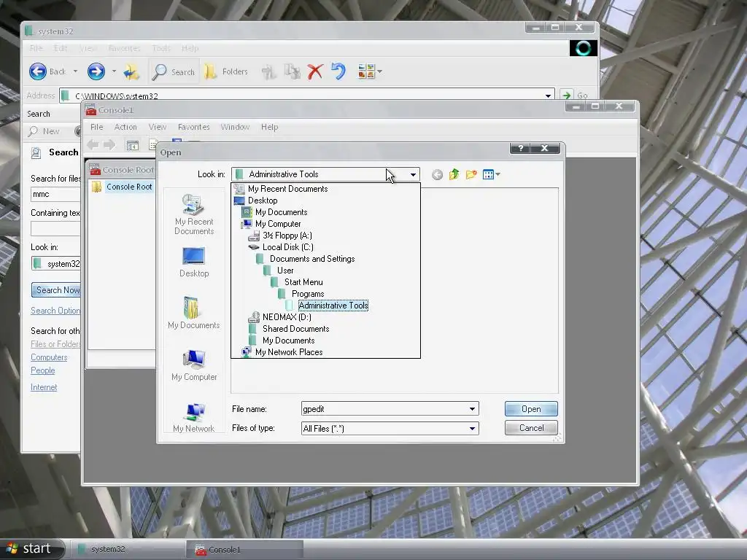Click the Go button in system32 window
747x560 pixels.
click(575, 96)
